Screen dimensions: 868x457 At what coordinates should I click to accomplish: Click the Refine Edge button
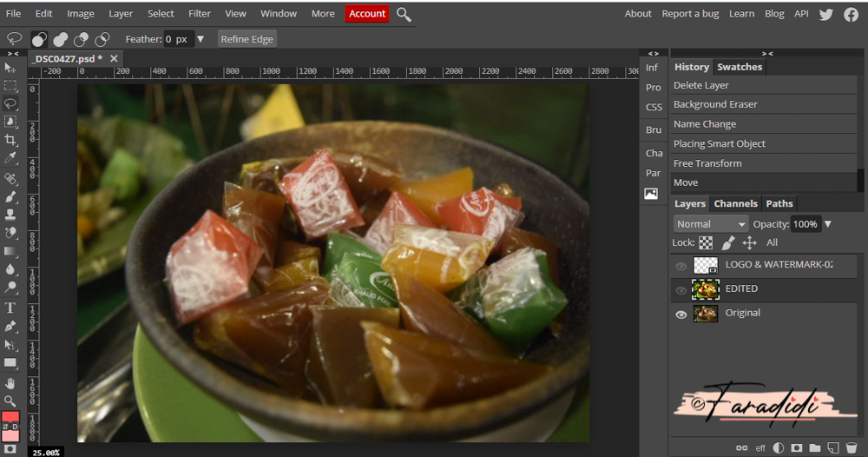(247, 39)
